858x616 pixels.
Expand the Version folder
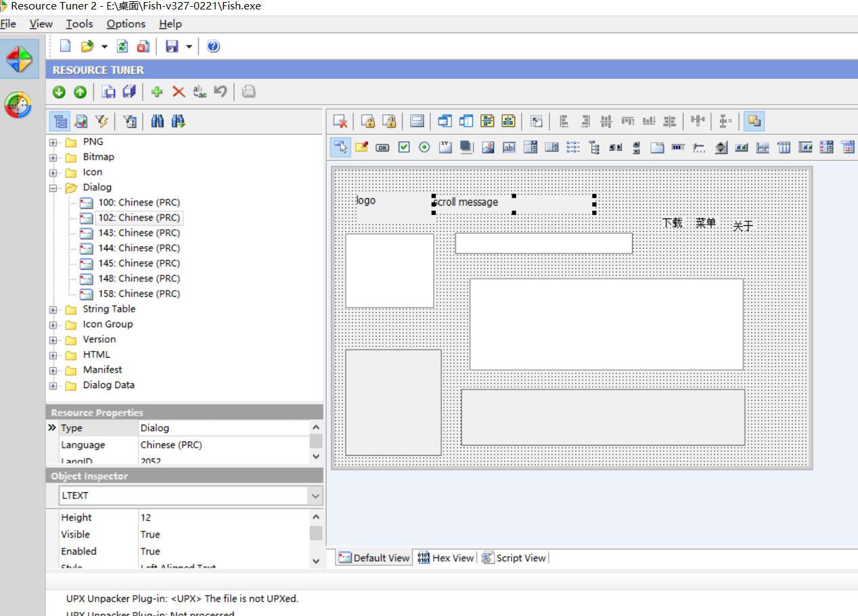coord(53,340)
